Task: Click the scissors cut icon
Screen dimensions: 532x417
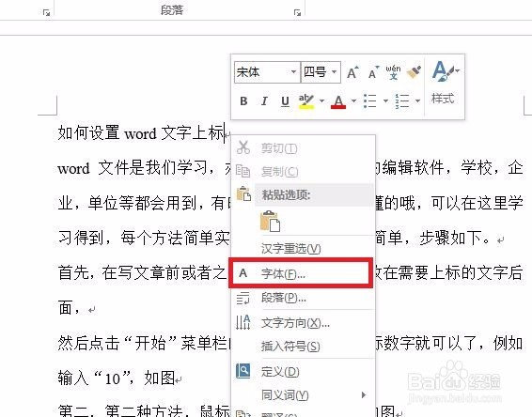Action: coord(243,147)
